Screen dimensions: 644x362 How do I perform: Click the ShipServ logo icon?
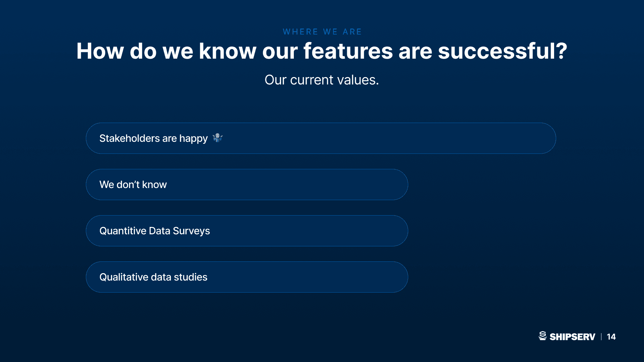tap(543, 336)
